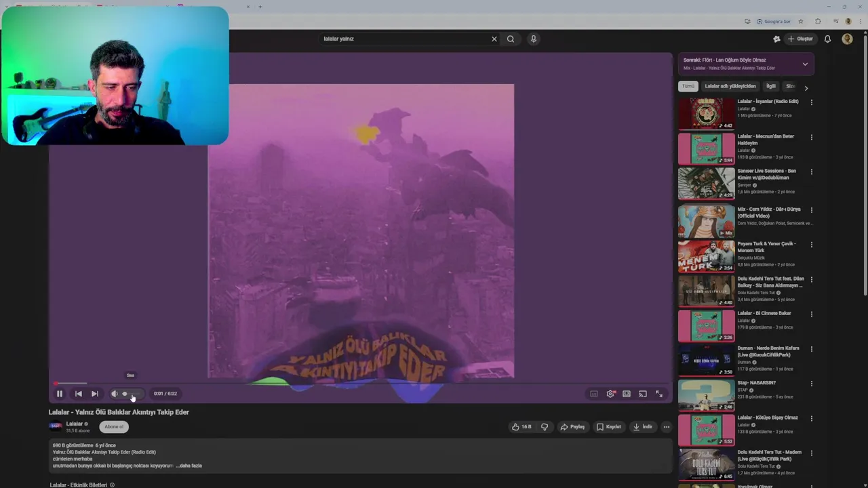Open Duman - Nerde Benim Kafam video

[x=707, y=361]
